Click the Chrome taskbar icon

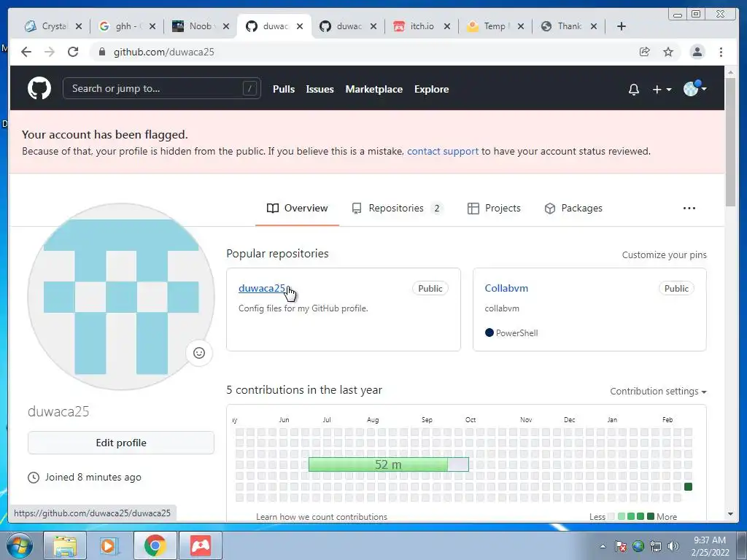155,545
